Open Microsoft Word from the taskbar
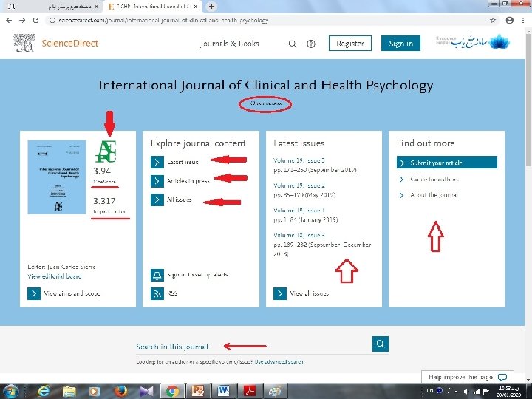Viewport: 532px width, 399px height. tap(224, 392)
